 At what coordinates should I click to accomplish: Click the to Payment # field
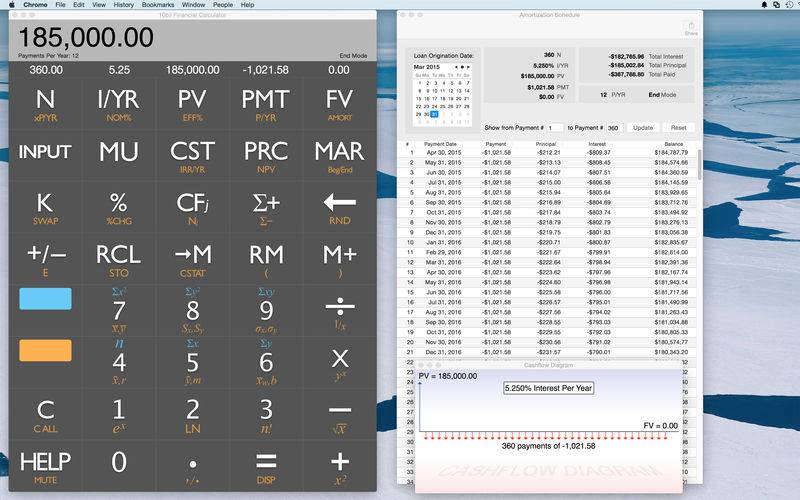click(614, 128)
